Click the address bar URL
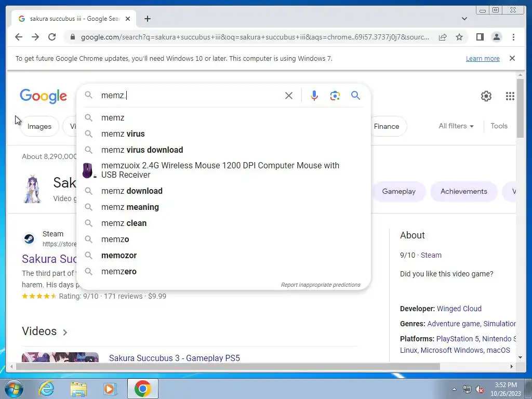The image size is (532, 399). (x=255, y=37)
